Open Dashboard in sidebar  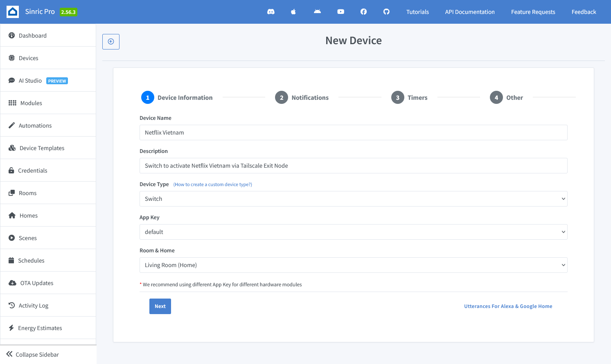(48, 36)
